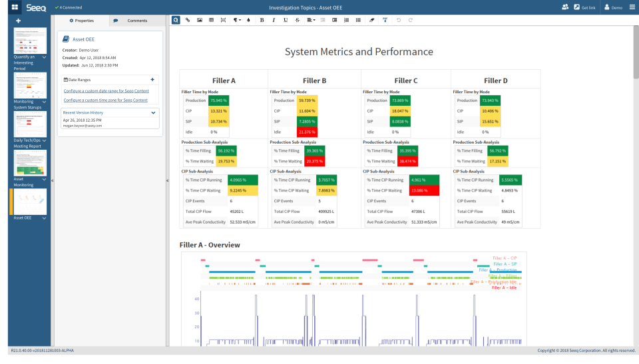Add a new document with plus icon

pyautogui.click(x=18, y=21)
